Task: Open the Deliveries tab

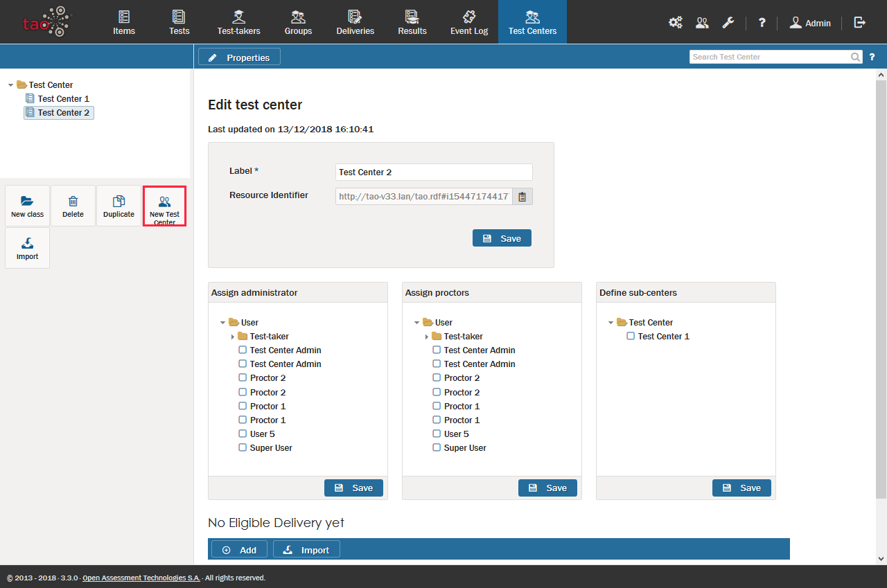Action: 355,22
